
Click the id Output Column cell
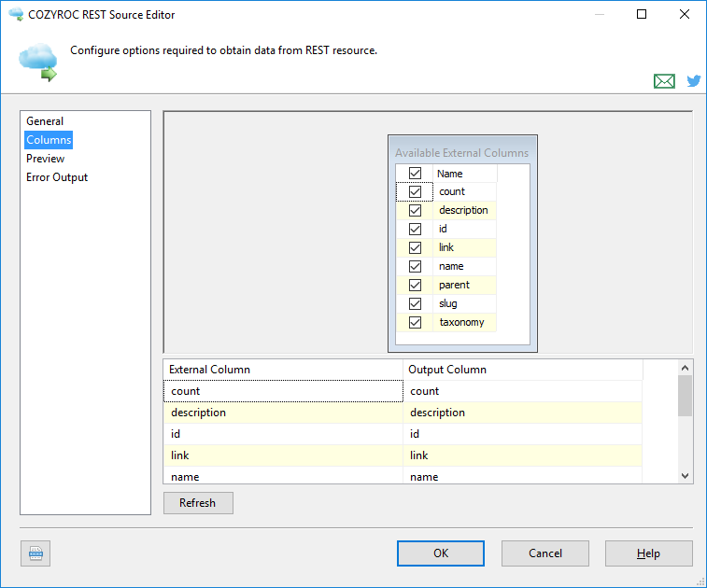(522, 434)
